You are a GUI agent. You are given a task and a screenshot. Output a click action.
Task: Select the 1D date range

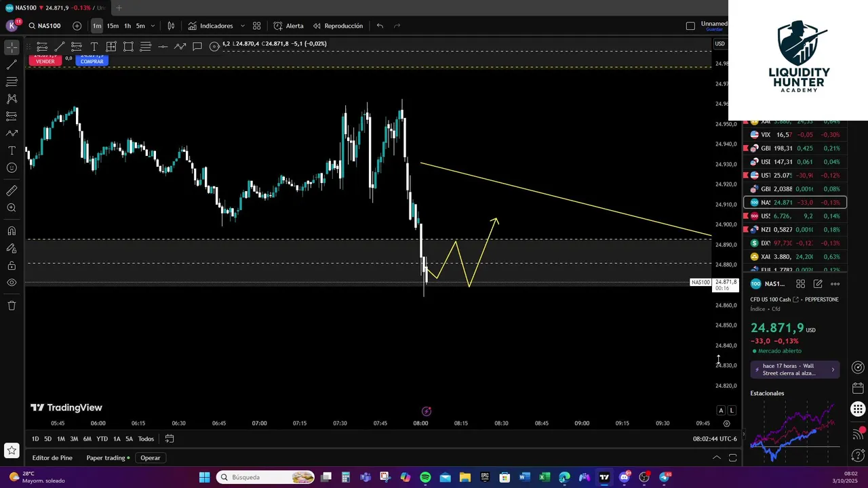click(x=35, y=439)
